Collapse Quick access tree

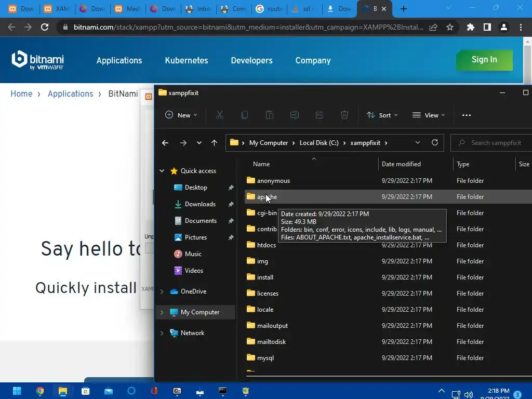point(162,170)
